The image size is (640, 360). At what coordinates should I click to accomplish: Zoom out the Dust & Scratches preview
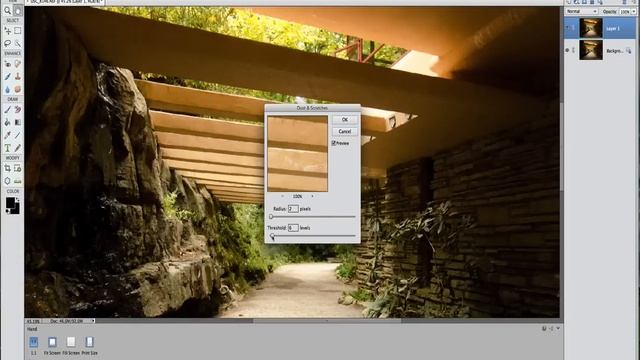282,196
